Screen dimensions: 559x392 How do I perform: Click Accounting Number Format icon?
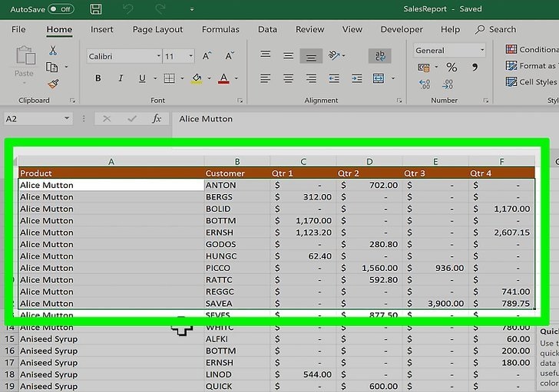424,68
